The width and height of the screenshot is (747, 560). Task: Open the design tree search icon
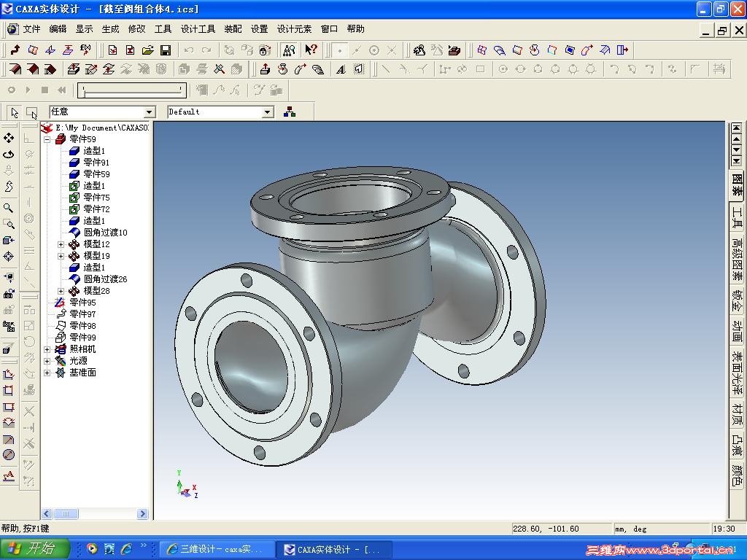[289, 50]
